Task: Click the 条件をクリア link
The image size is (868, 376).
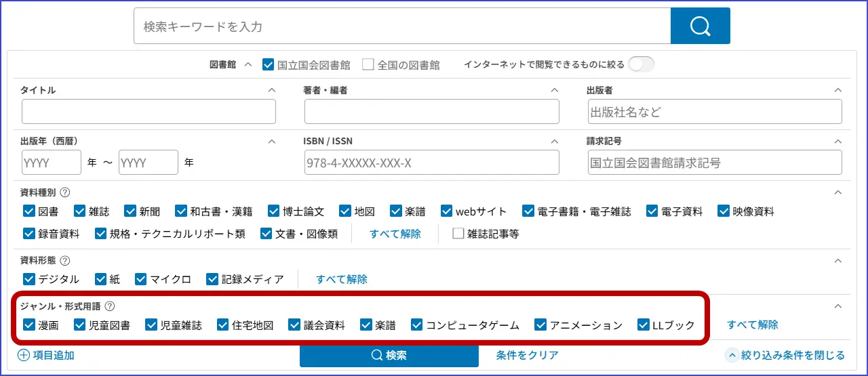Action: point(527,355)
